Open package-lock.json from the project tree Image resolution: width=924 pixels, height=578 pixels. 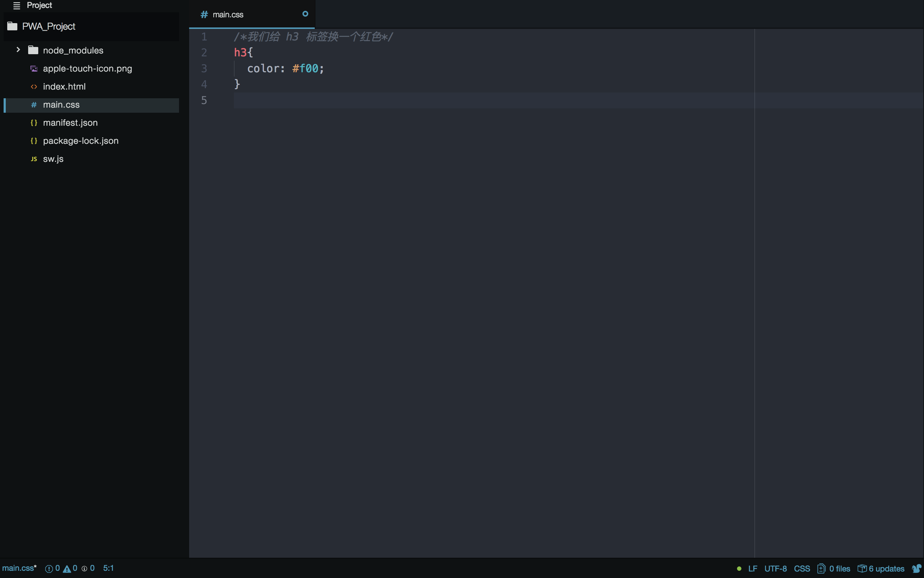(x=80, y=141)
